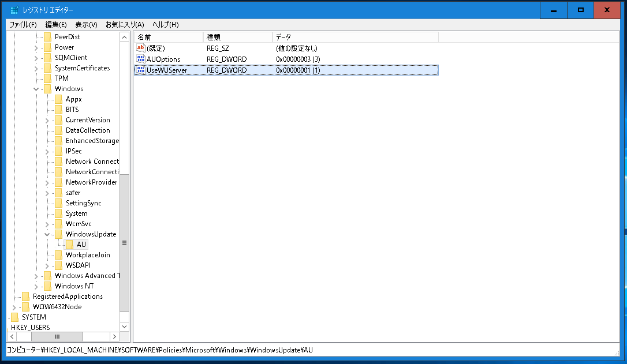Click the AUOptions REG_DWORD icon
The height and width of the screenshot is (364, 627).
[x=140, y=59]
